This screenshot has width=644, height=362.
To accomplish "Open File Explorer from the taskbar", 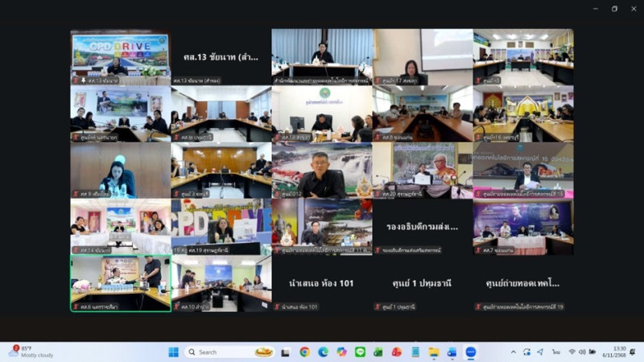I will [x=434, y=352].
